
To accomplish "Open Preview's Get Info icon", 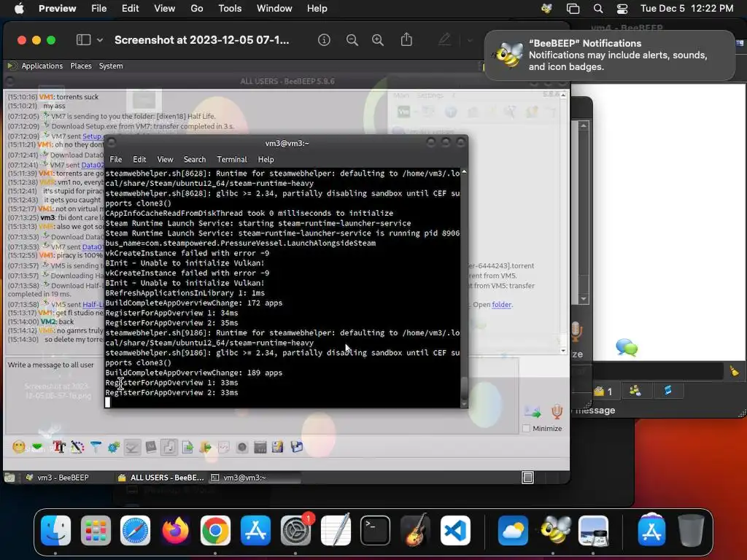I will pyautogui.click(x=324, y=40).
